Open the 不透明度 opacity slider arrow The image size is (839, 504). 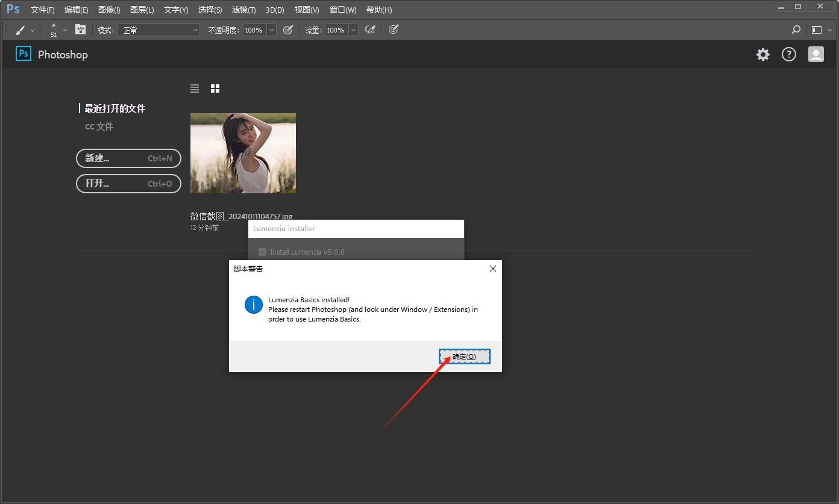(271, 30)
